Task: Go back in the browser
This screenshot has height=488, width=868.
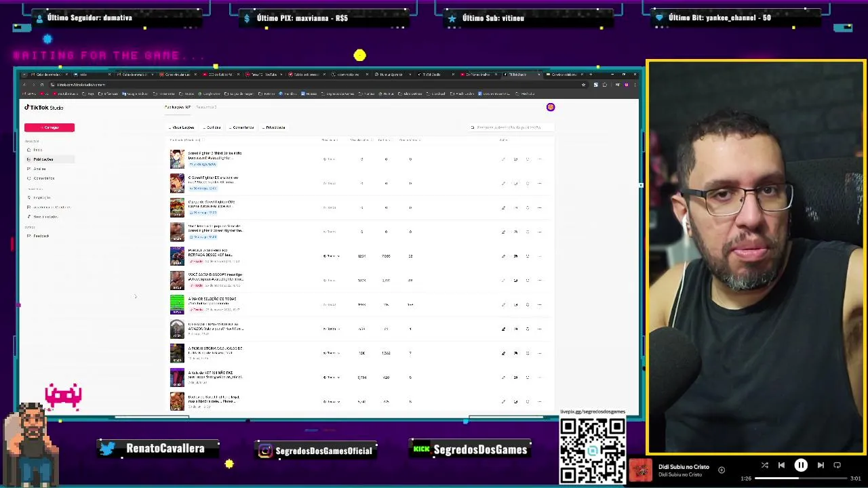Action: tap(24, 85)
